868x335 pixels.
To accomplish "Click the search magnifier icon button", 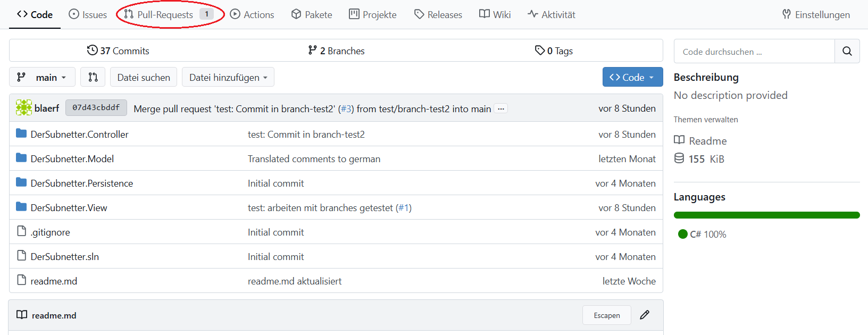I will tap(847, 52).
